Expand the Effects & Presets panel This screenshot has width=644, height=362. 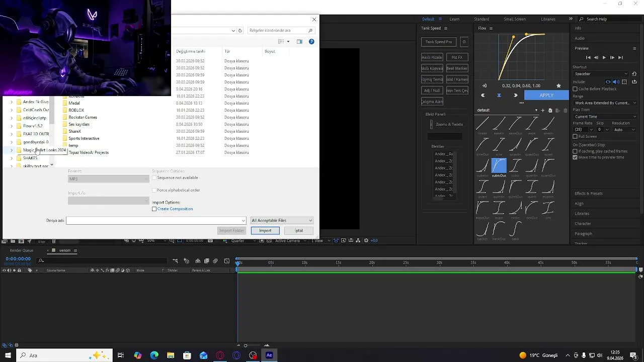[x=589, y=194]
